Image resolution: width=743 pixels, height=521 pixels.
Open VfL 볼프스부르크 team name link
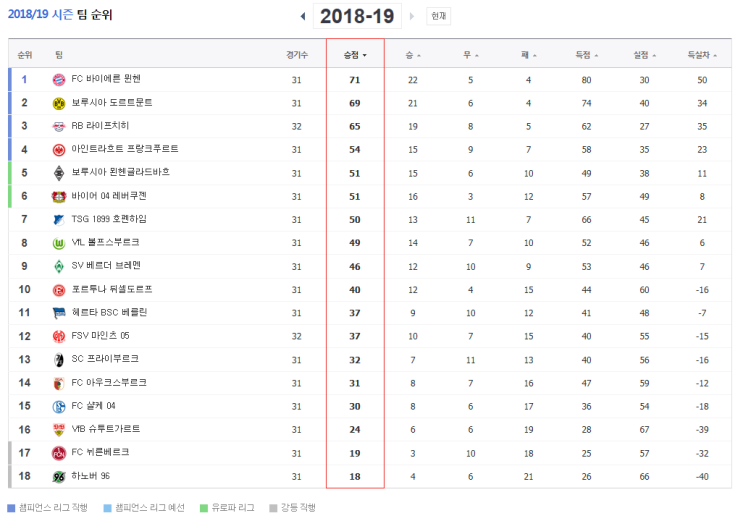click(105, 242)
